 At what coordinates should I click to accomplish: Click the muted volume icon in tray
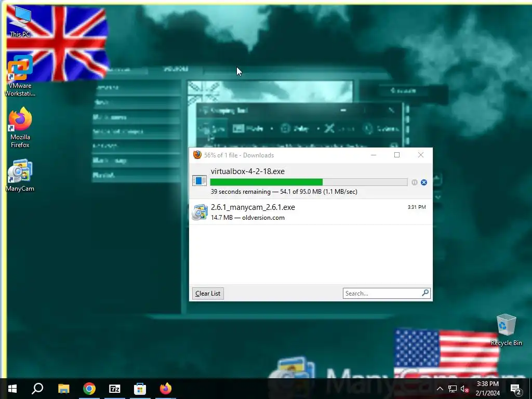tap(465, 389)
